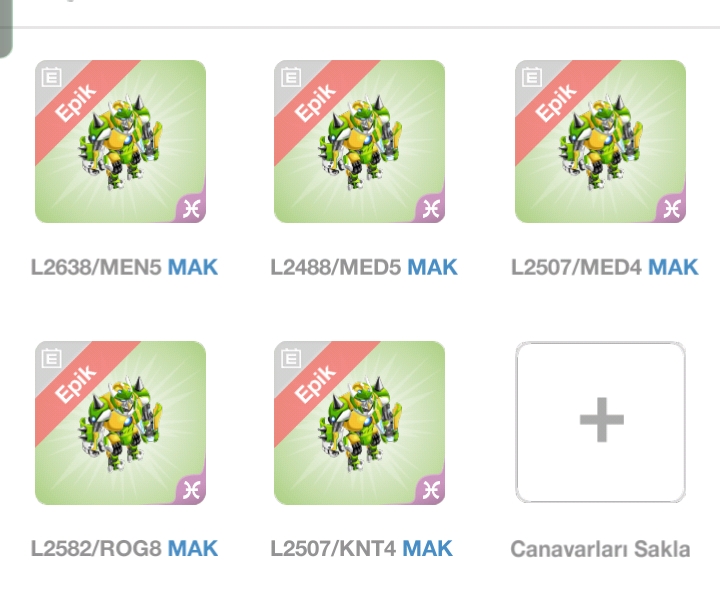
Task: Open details icon on L2507/KNT4 monster card
Action: pos(291,358)
